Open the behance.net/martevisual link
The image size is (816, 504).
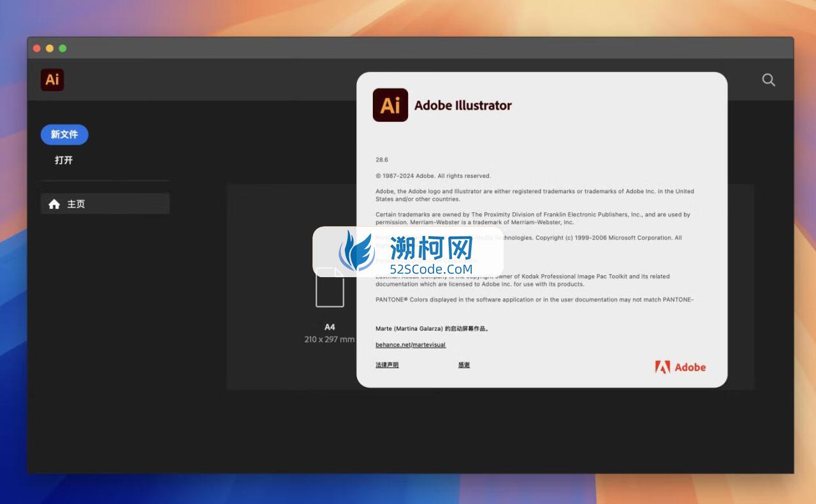(411, 345)
